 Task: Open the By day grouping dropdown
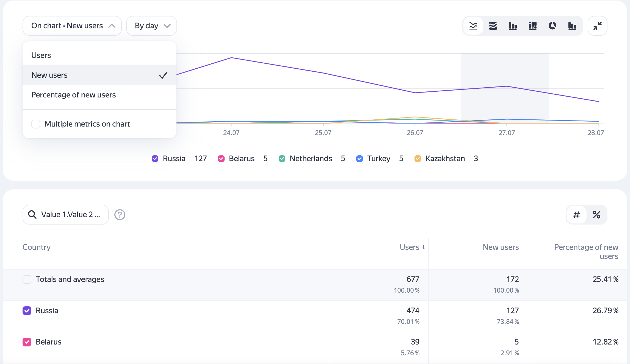pos(151,26)
